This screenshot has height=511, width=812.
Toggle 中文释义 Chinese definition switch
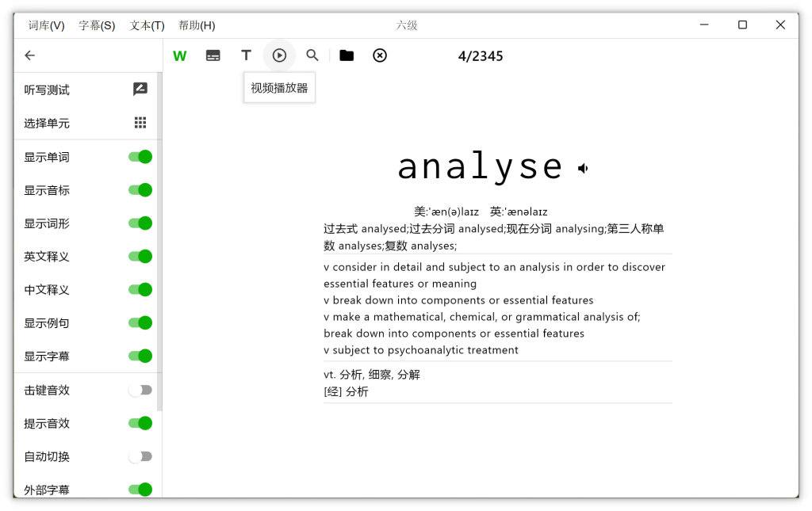pyautogui.click(x=140, y=290)
